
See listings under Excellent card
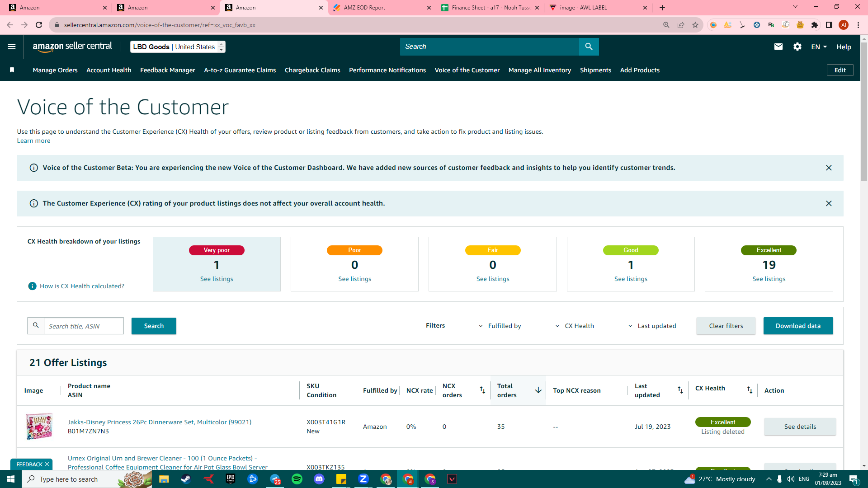point(769,279)
